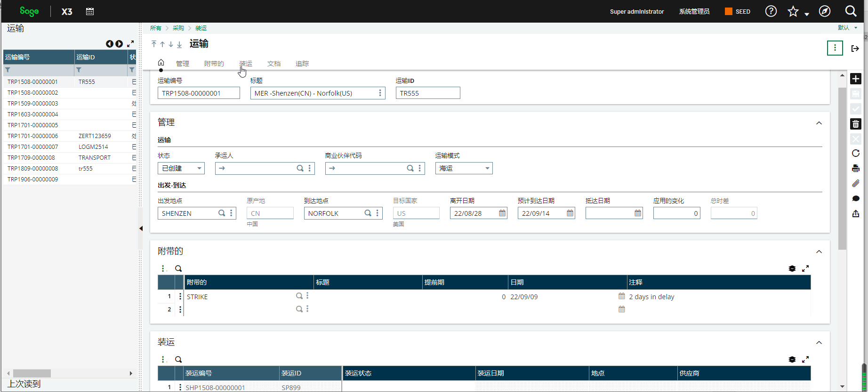Switch to the 文档 tab
Screen dimensions: 868x392
coord(273,64)
